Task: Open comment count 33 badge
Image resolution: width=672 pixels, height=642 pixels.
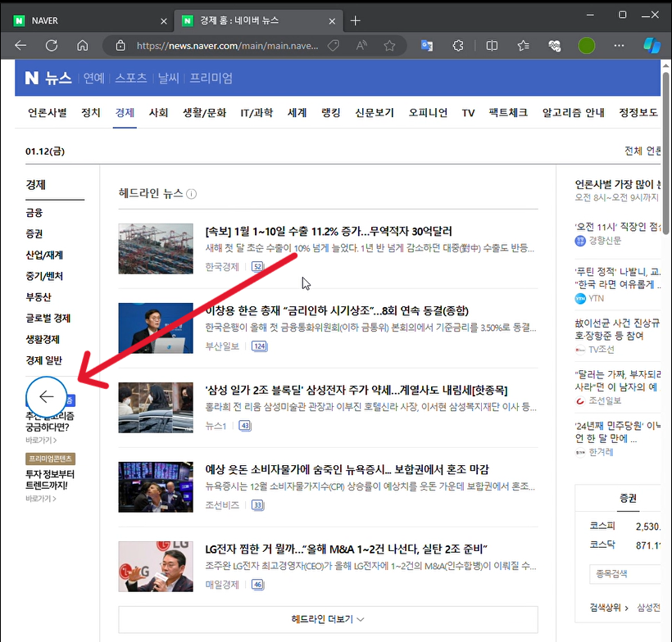Action: (257, 505)
